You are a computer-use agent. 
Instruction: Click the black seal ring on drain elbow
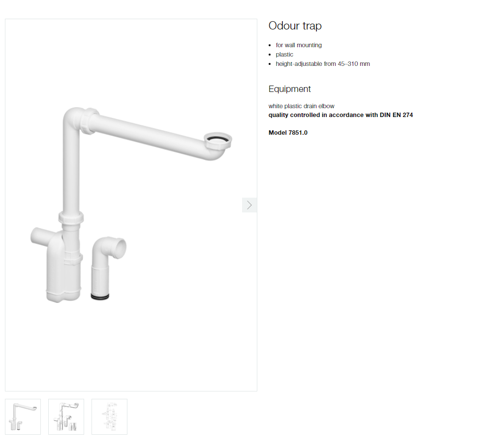coord(100,297)
